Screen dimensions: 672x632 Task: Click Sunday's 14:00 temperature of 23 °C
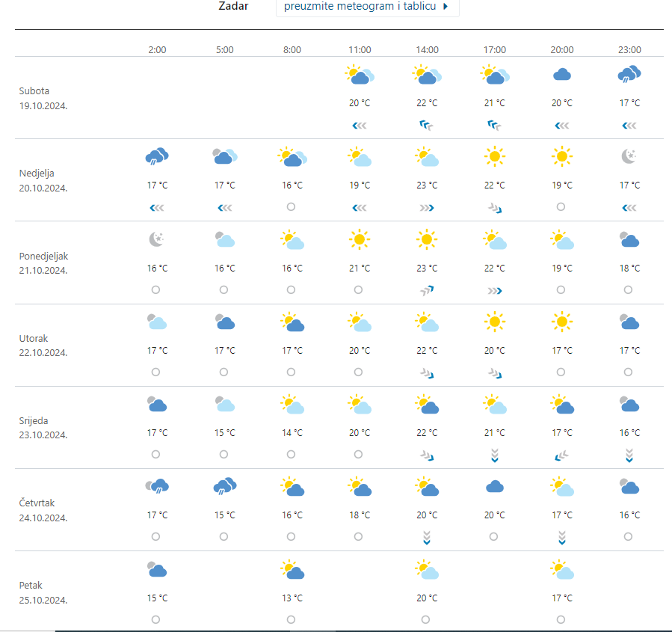tap(427, 185)
